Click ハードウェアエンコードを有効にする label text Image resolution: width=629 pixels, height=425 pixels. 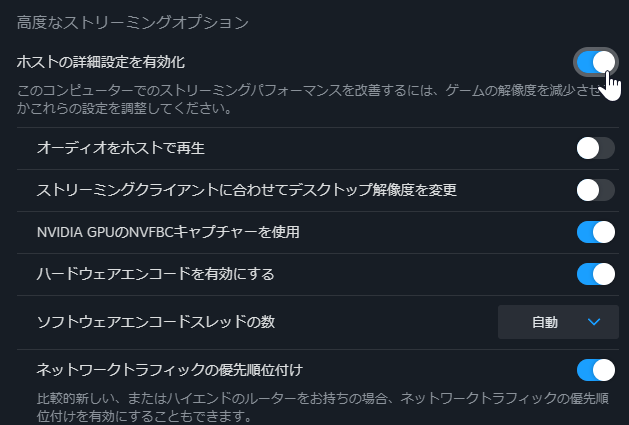click(156, 274)
